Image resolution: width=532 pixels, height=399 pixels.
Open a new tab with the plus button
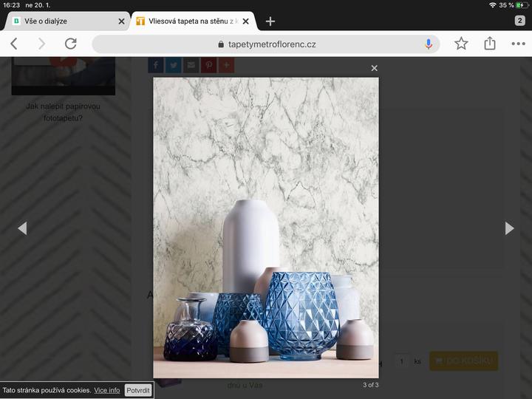(x=270, y=21)
